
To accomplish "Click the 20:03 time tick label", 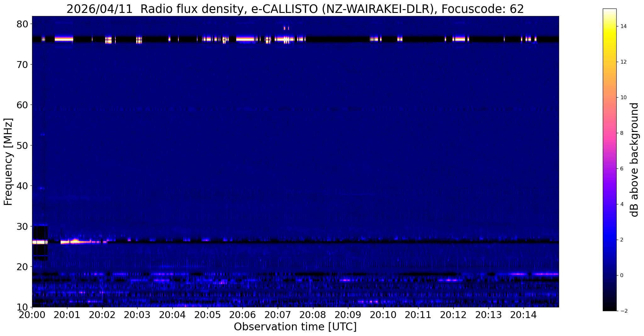I will tap(137, 315).
